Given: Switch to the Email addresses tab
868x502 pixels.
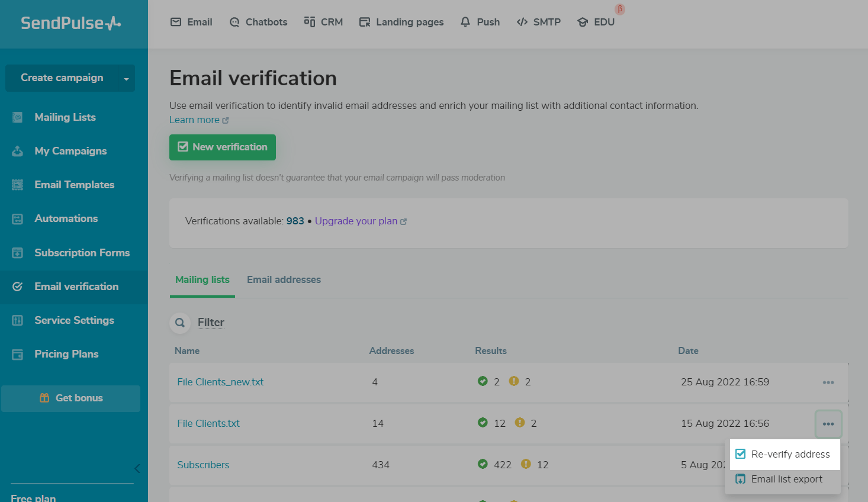Looking at the screenshot, I should tap(284, 279).
